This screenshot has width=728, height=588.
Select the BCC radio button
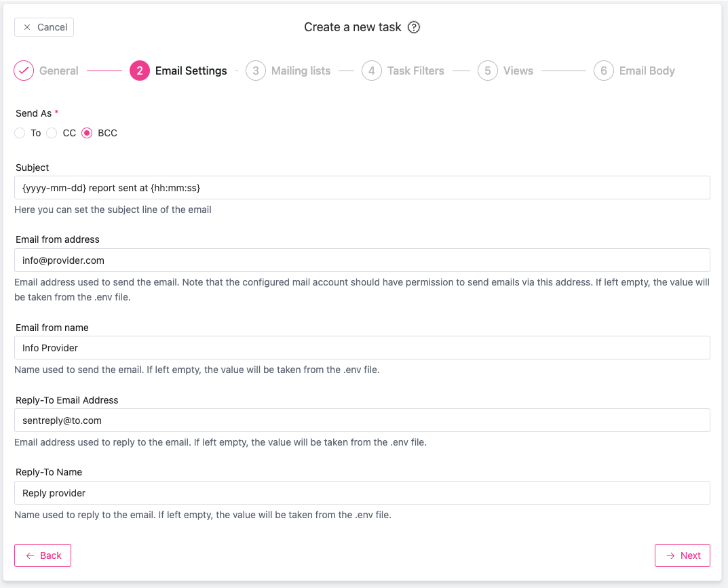point(87,133)
